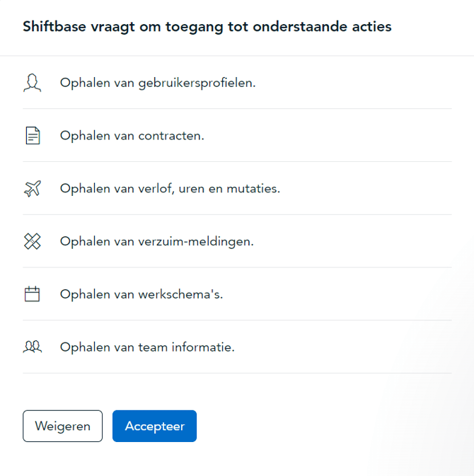Select 'Ophalen van contracten' text
474x476 pixels.
[132, 136]
